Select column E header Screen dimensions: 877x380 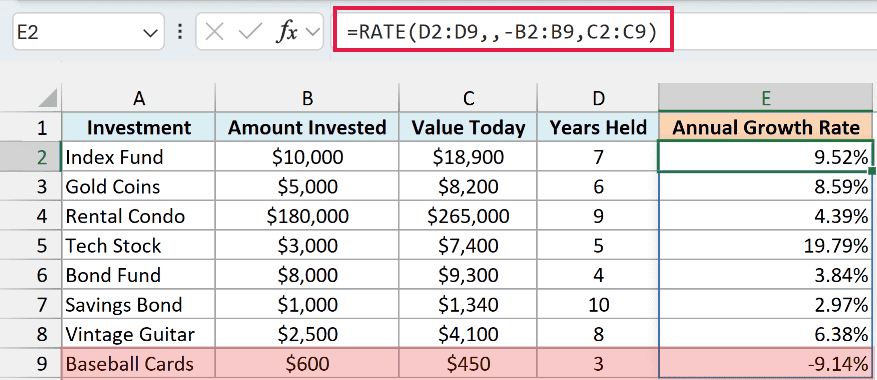coord(766,98)
